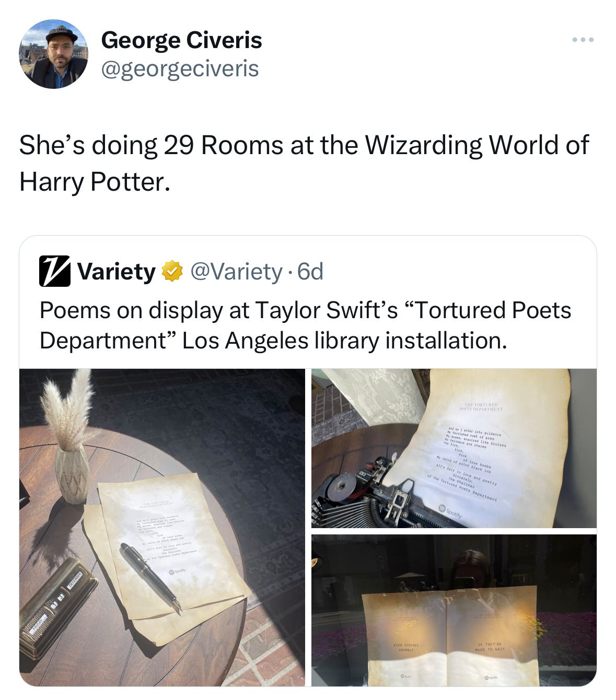The height and width of the screenshot is (700, 616).
Task: Click the Variety logo avatar
Action: [x=54, y=271]
